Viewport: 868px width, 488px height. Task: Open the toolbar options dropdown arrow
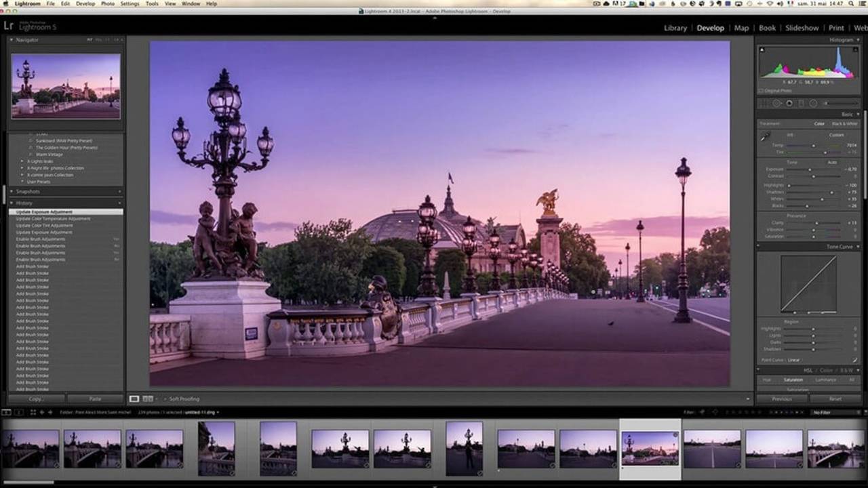click(748, 399)
